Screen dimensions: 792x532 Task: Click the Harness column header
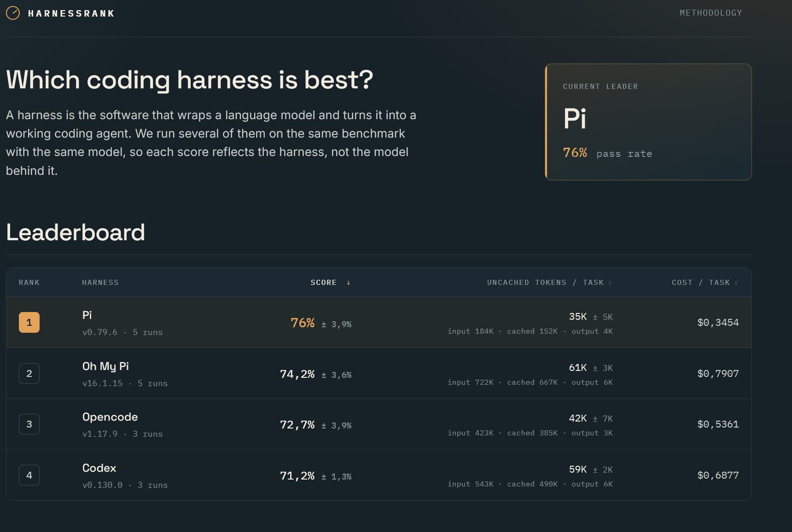(x=100, y=283)
